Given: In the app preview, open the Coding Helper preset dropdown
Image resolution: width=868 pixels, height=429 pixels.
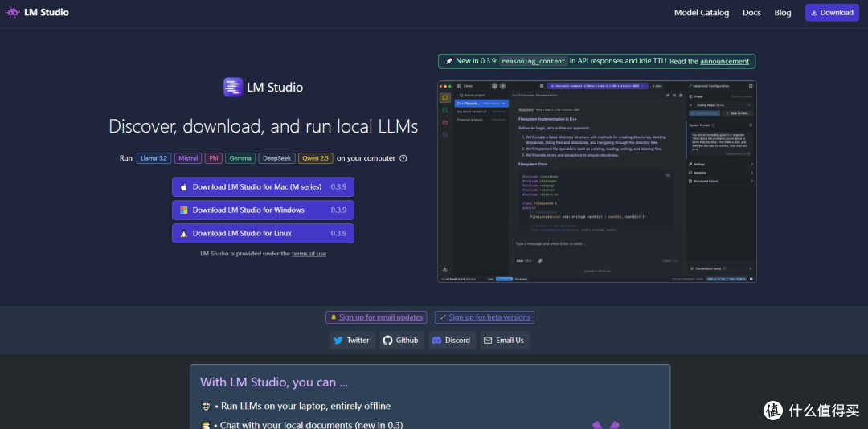Looking at the screenshot, I should pyautogui.click(x=724, y=105).
